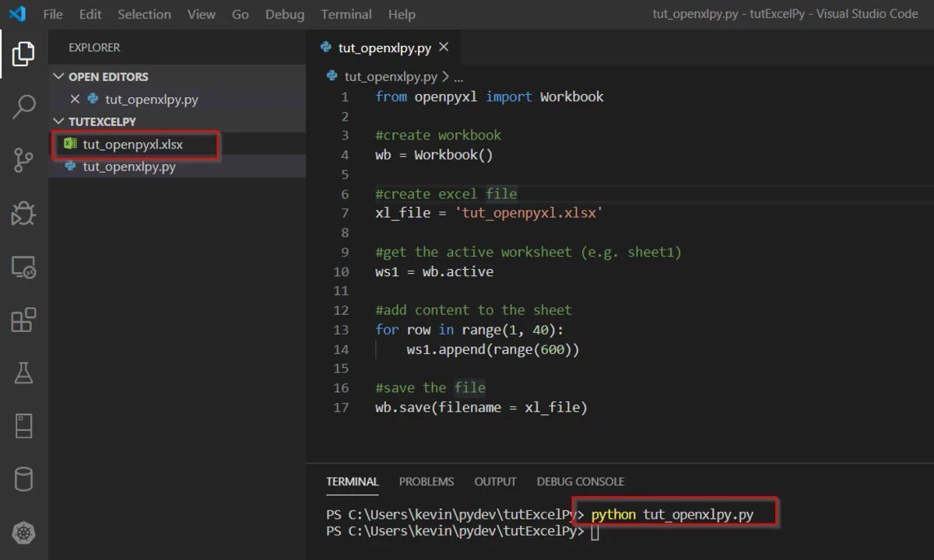The image size is (934, 560).
Task: Switch to the TERMINAL panel tab
Action: (352, 481)
